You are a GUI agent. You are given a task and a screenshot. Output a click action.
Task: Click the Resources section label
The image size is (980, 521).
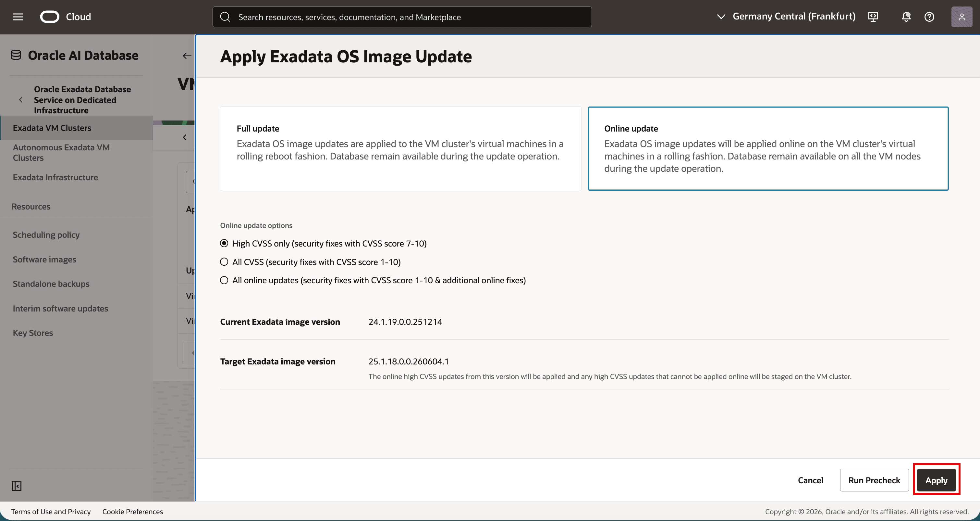(x=31, y=207)
